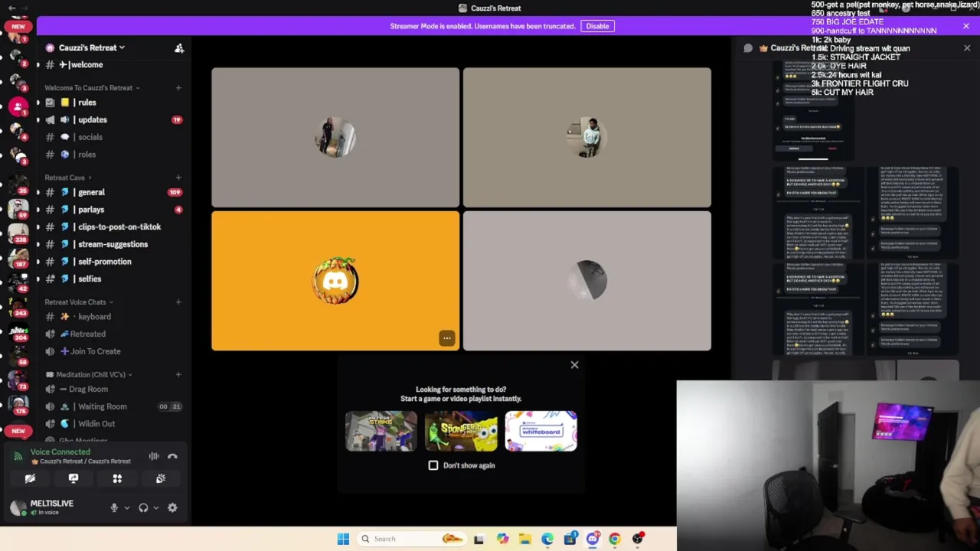Open the Windows Start menu

pyautogui.click(x=343, y=539)
